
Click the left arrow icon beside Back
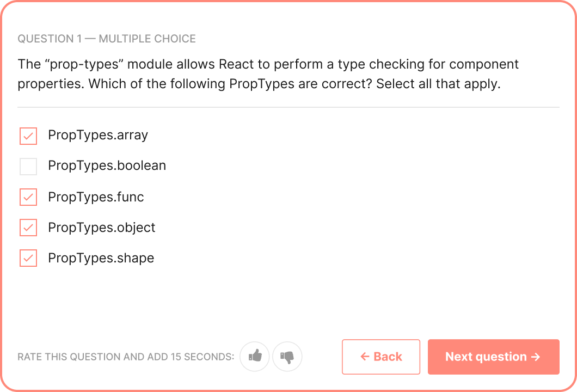[x=365, y=356]
